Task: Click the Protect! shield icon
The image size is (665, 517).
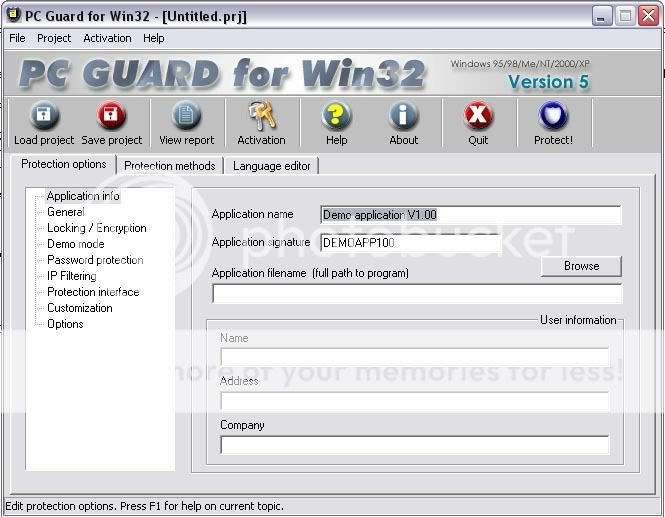Action: tap(553, 115)
